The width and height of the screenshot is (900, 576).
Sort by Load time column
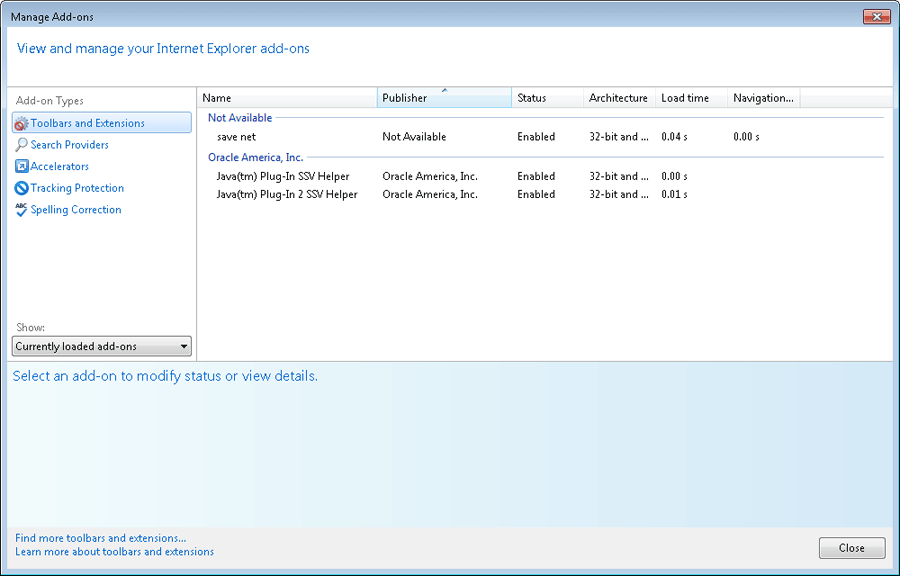[x=689, y=98]
